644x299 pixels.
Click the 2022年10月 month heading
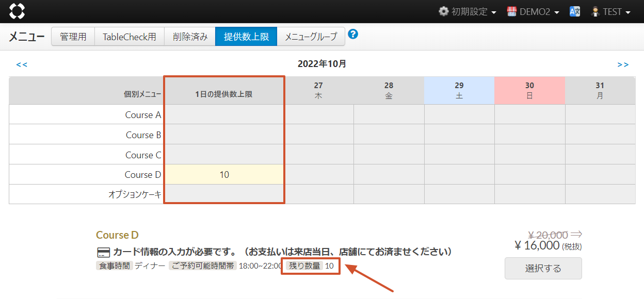322,64
